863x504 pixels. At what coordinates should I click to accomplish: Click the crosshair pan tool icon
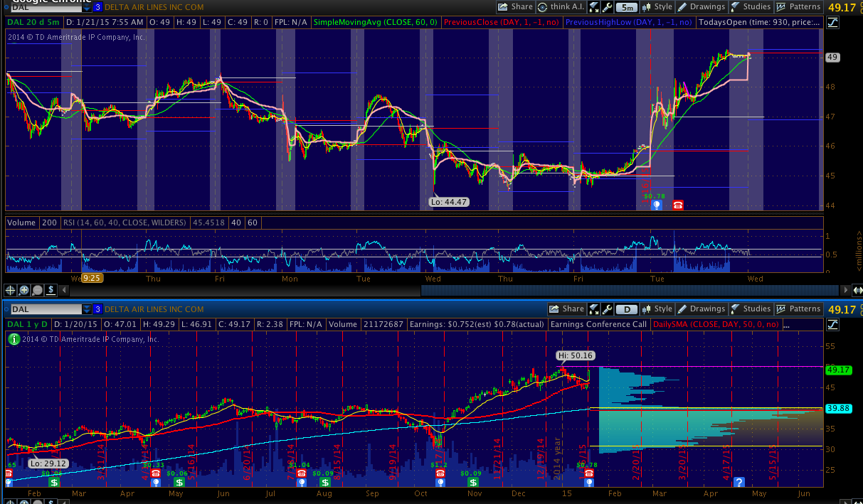click(x=11, y=290)
